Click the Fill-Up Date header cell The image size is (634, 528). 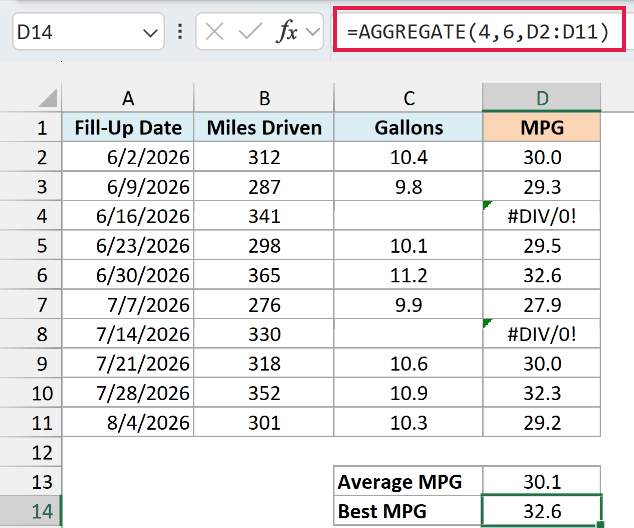tap(128, 127)
